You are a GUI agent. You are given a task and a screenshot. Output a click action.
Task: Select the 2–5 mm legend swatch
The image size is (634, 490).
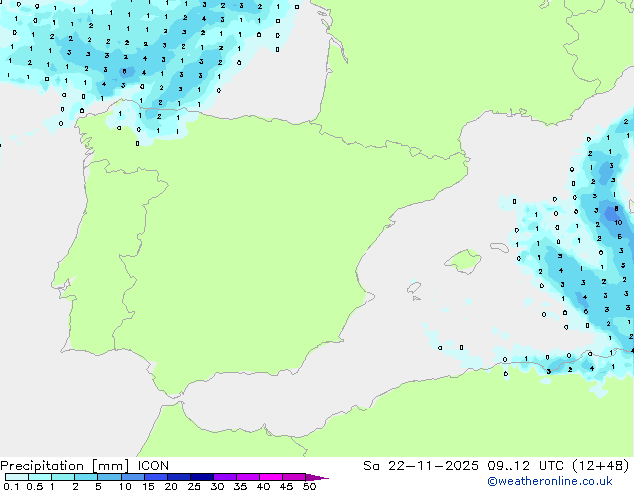click(x=86, y=477)
